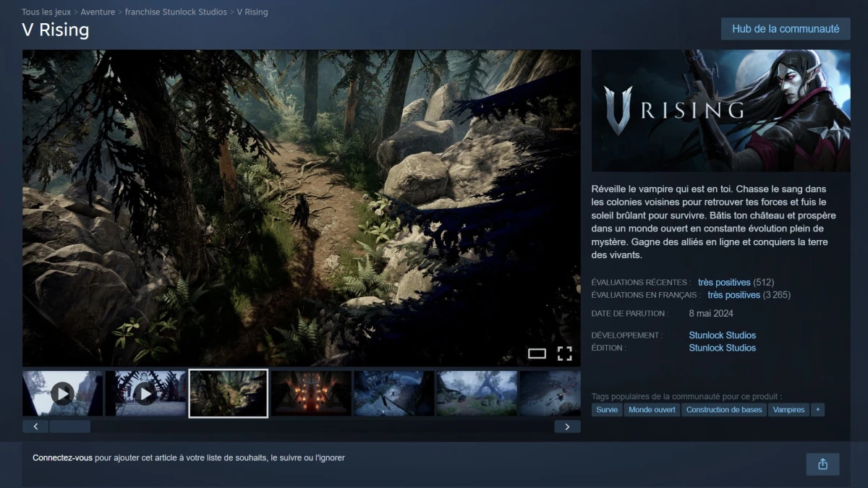
Task: Click the V Rising breadcrumb link
Action: click(x=252, y=12)
